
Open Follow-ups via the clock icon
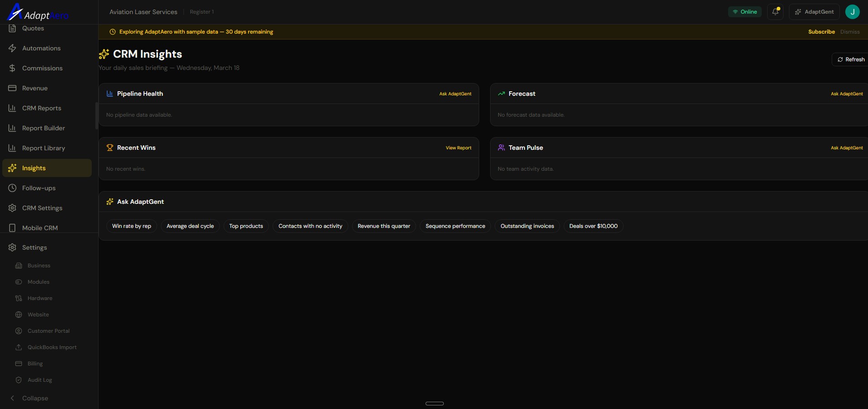click(x=12, y=188)
